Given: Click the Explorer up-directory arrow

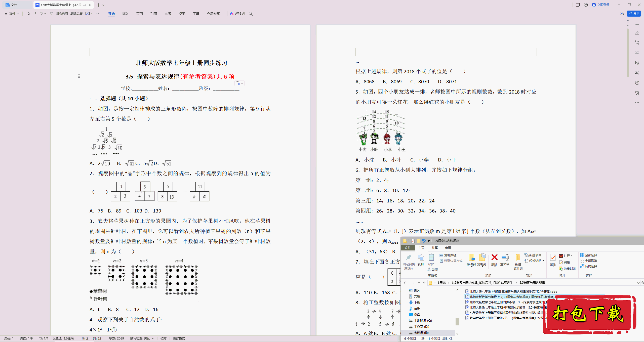Looking at the screenshot, I should click(x=424, y=283).
